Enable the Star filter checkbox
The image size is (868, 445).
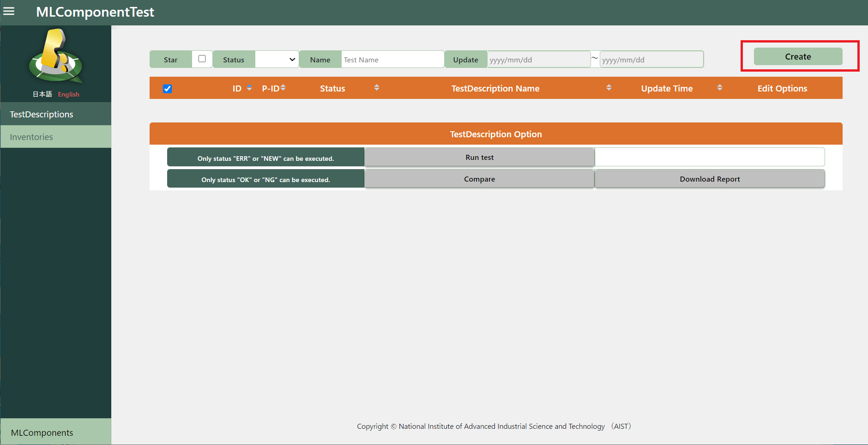202,59
